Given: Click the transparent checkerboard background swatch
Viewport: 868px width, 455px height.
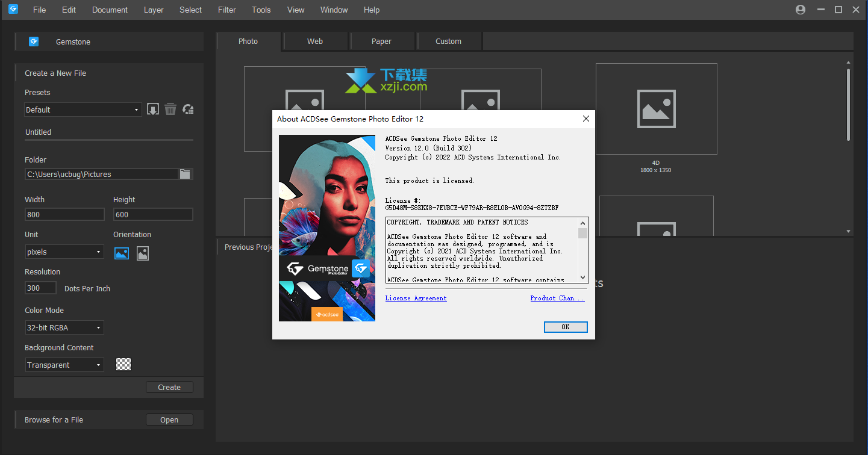Looking at the screenshot, I should tap(123, 365).
